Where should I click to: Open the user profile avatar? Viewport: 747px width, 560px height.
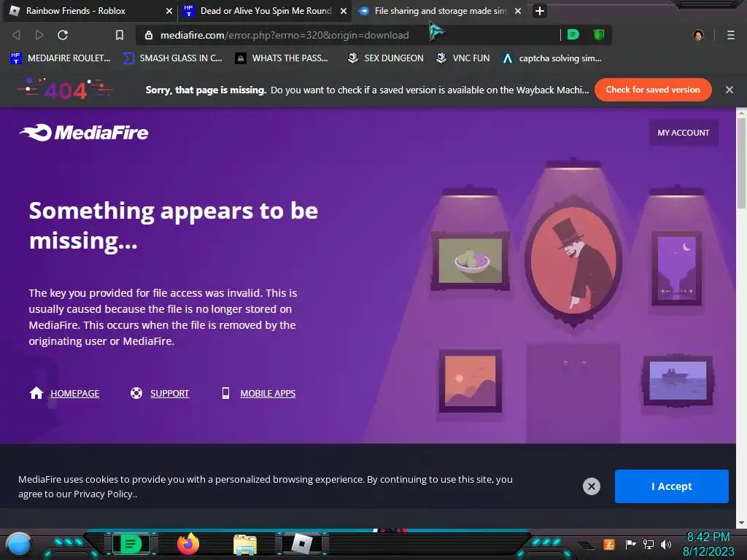tap(698, 35)
